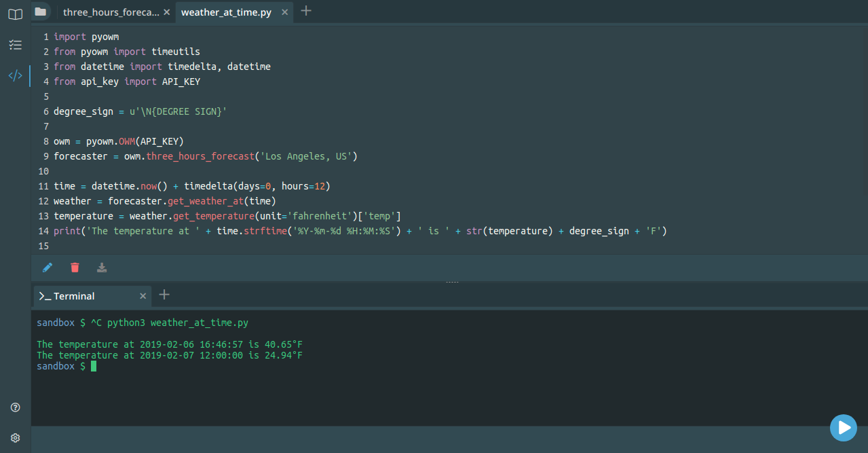The image size is (868, 453).
Task: Open a new terminal with the plus button
Action: tap(164, 294)
